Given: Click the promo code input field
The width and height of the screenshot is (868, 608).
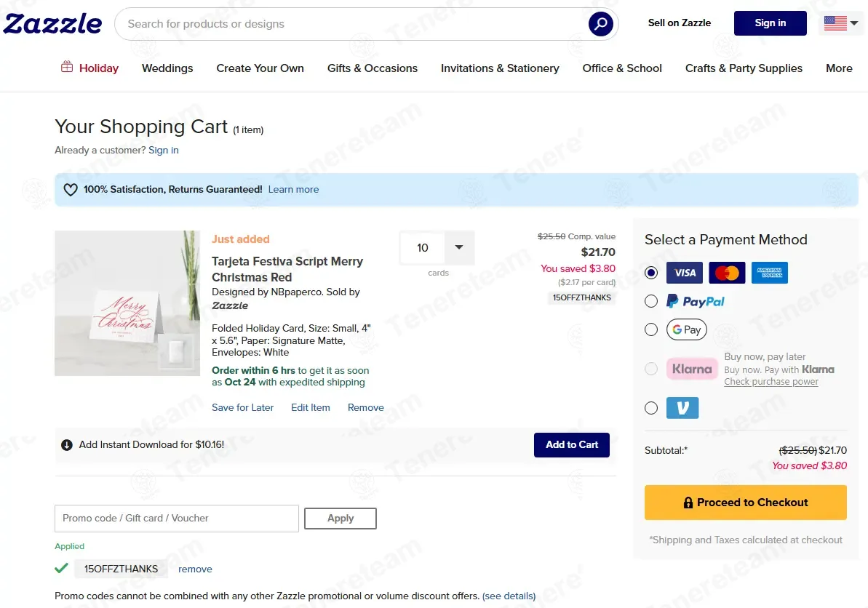Looking at the screenshot, I should 177,519.
